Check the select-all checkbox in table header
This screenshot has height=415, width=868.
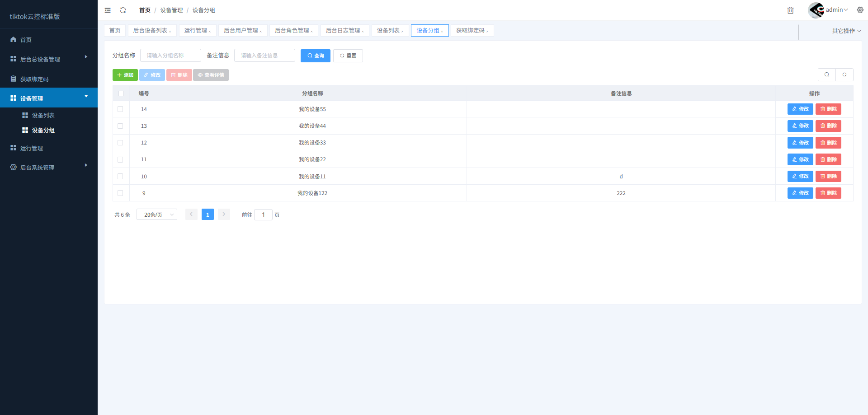[121, 93]
